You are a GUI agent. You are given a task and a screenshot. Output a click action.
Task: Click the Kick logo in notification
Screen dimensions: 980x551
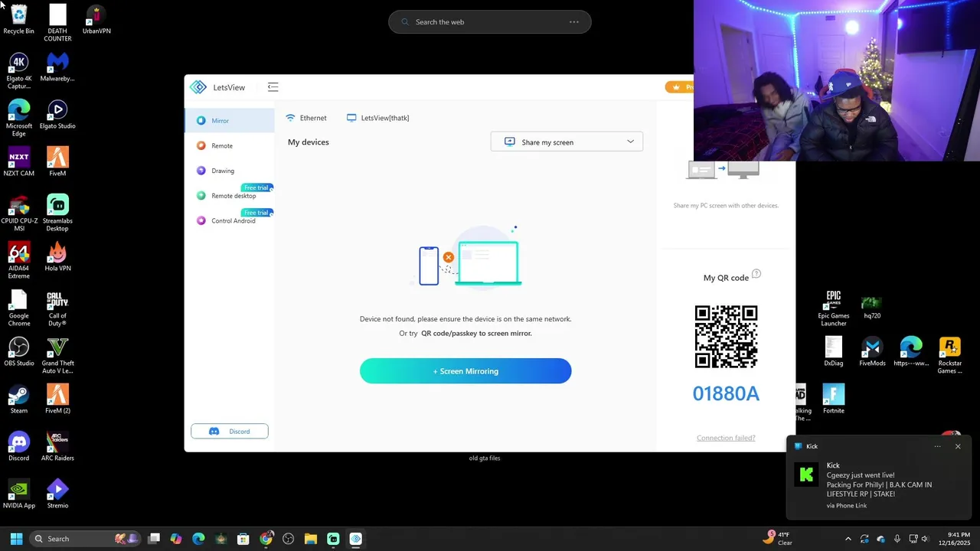pos(806,475)
